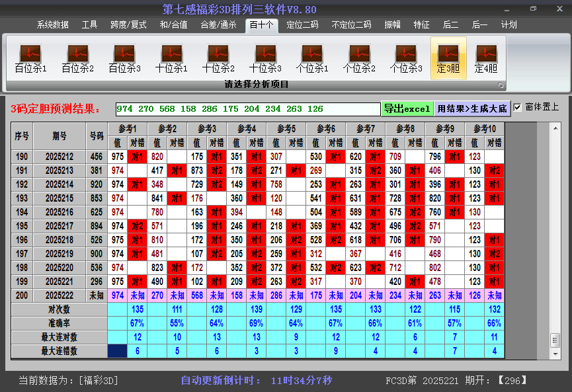Open the 百位杀3 analysis
The width and height of the screenshot is (572, 392).
[x=124, y=58]
